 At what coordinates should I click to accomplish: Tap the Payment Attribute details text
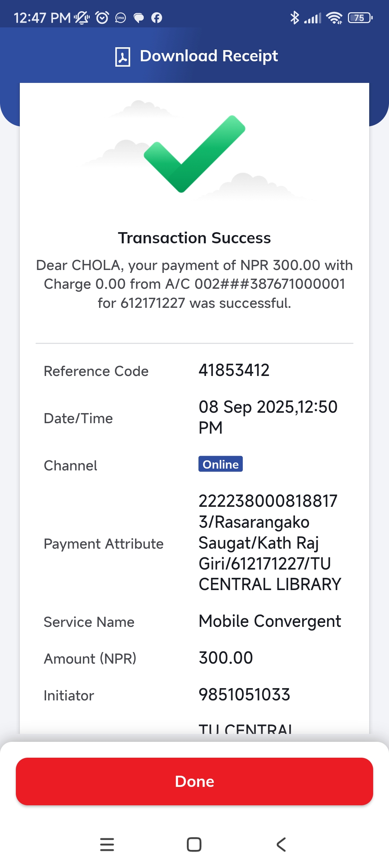(x=269, y=542)
